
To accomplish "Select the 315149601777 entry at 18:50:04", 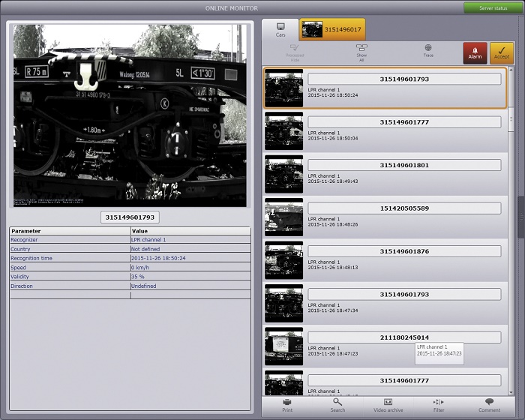I will click(x=404, y=122).
